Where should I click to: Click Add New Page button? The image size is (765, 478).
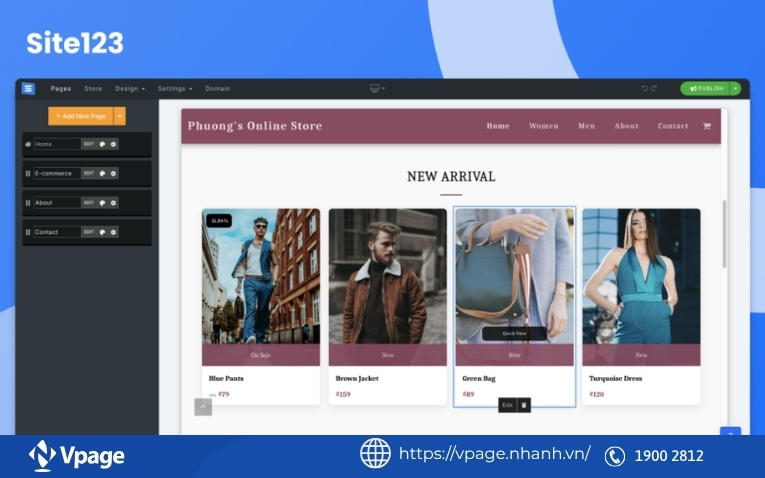(81, 116)
